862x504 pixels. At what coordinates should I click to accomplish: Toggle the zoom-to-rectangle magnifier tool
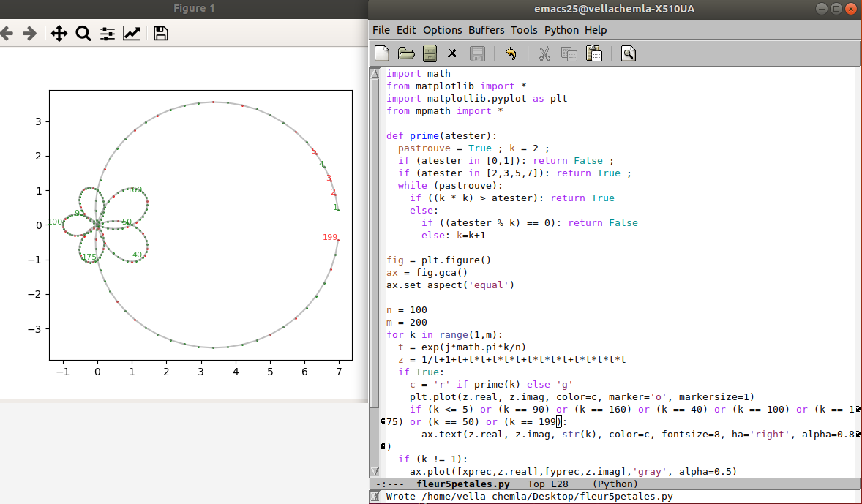click(83, 34)
